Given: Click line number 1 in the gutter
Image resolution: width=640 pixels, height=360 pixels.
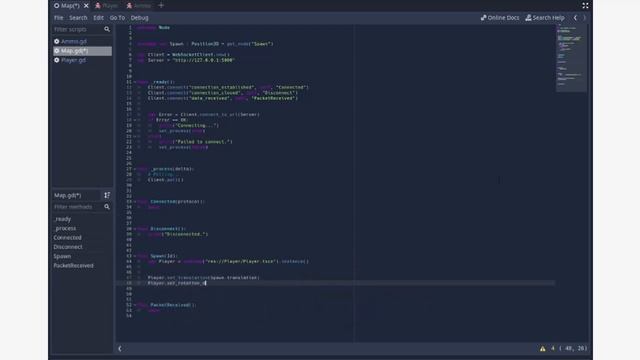Looking at the screenshot, I should [x=130, y=27].
